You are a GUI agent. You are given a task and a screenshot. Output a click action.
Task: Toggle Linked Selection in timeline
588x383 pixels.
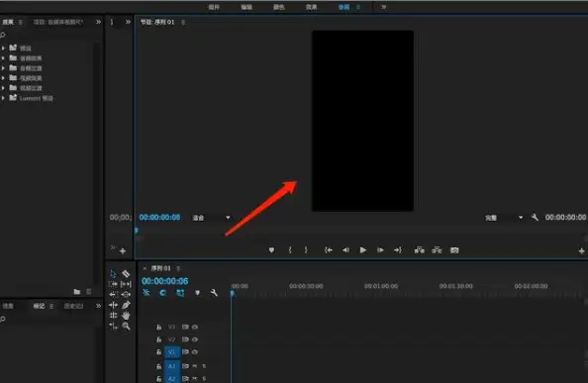[180, 293]
